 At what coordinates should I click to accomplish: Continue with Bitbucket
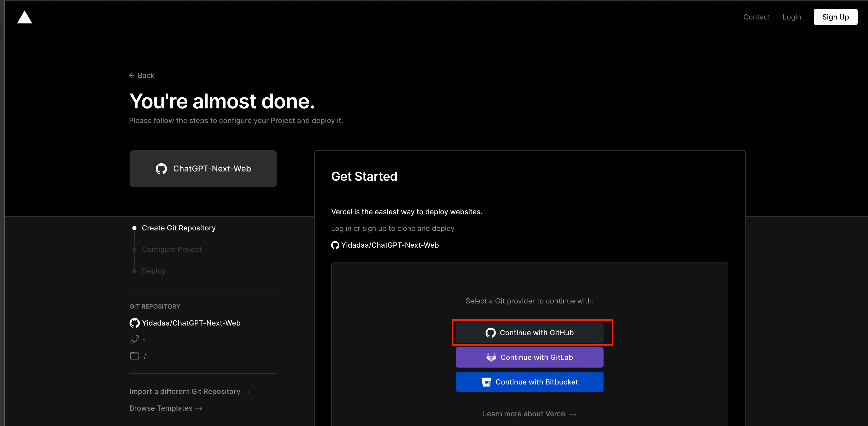[x=529, y=382]
